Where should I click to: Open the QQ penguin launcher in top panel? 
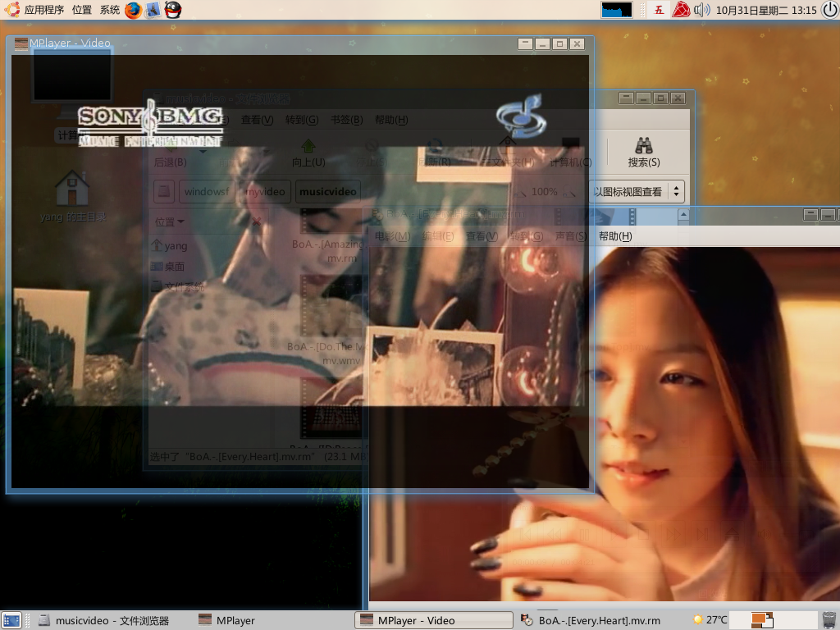point(172,10)
